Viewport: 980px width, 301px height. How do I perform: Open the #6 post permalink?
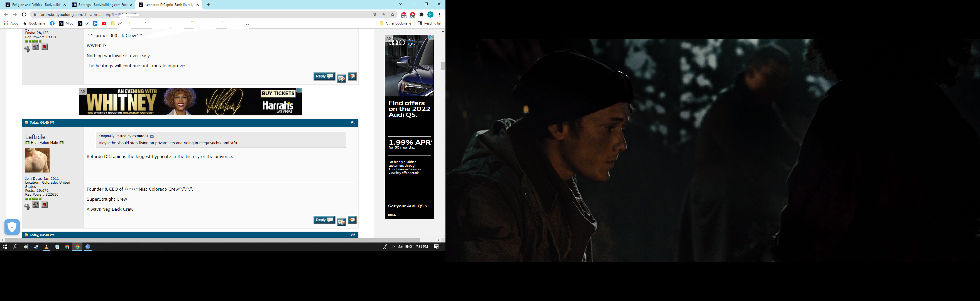353,235
